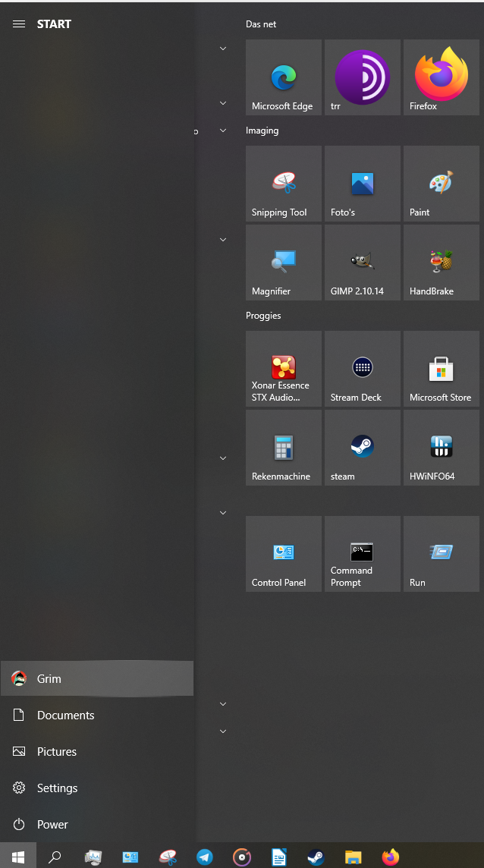Image resolution: width=484 pixels, height=868 pixels.
Task: Open File Explorer on the taskbar
Action: coord(354,857)
